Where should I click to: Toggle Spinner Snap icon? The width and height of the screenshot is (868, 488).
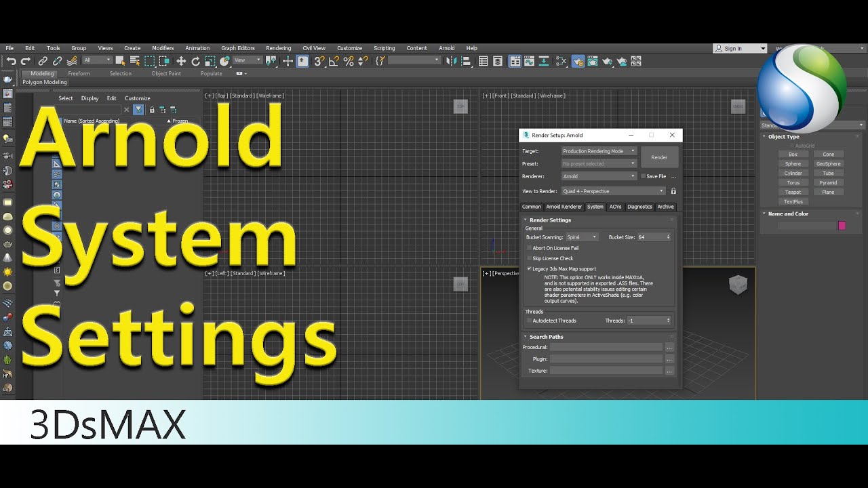(x=363, y=61)
